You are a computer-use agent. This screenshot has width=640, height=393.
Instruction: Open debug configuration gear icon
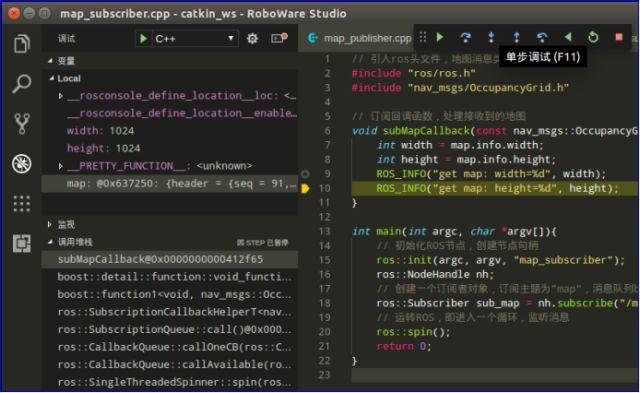click(x=252, y=39)
